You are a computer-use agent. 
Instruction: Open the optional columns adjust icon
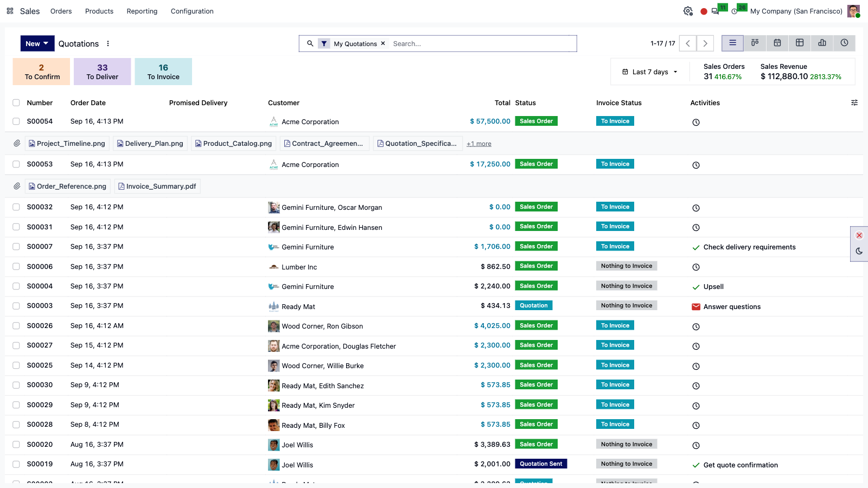point(854,102)
